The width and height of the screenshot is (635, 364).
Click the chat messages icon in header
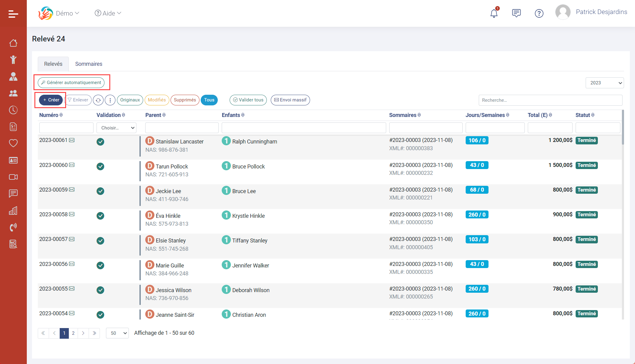coord(516,13)
